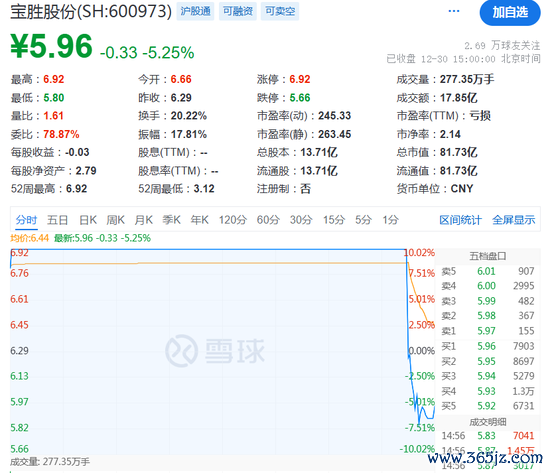The height and width of the screenshot is (473, 550).
Task: Click the 最新:5.96 chart legend
Action: (102, 238)
